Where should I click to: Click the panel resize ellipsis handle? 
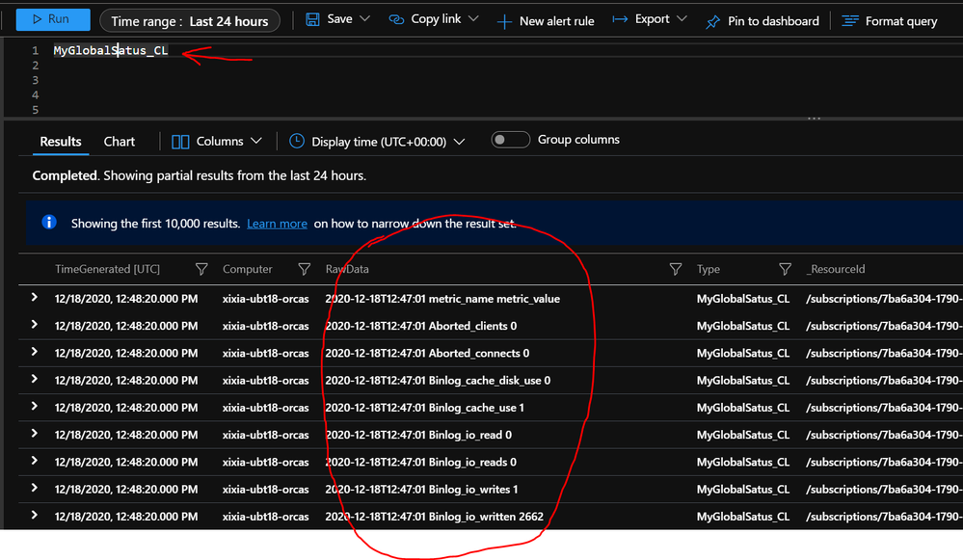pos(814,118)
